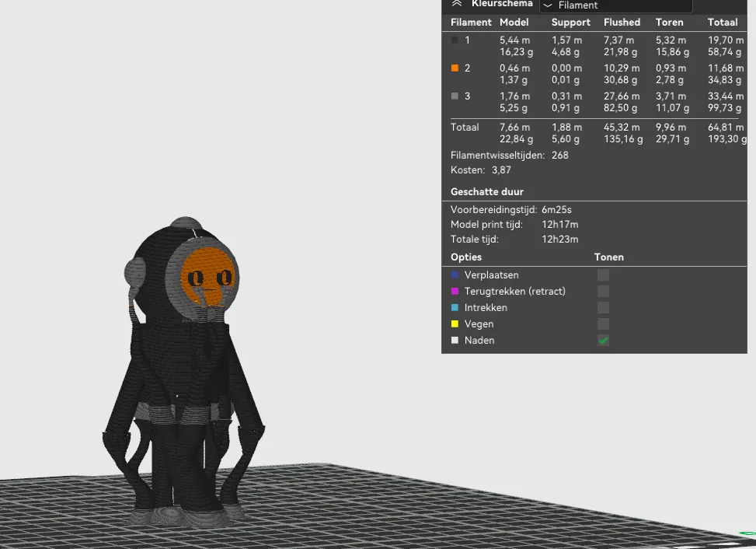756x549 pixels.
Task: Select the Flushed column header
Action: (622, 23)
